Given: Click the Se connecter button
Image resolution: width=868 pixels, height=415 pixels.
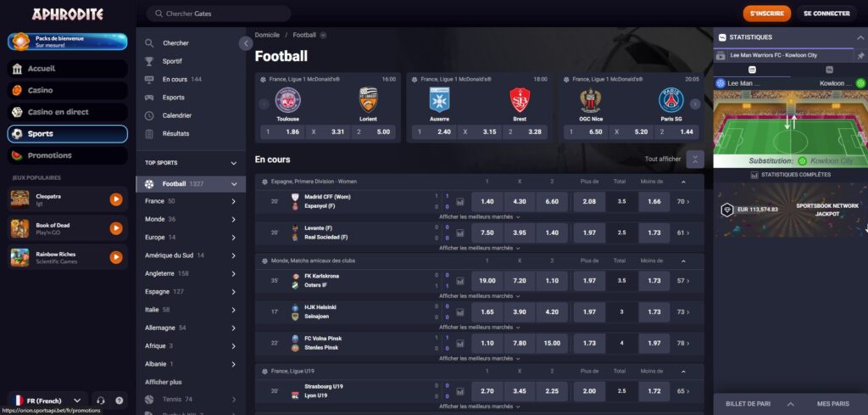Looking at the screenshot, I should coord(826,14).
